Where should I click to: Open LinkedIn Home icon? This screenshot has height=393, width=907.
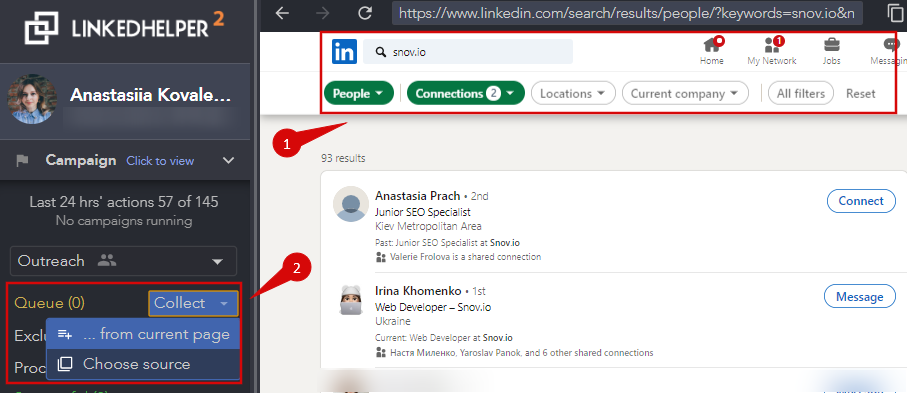coord(711,45)
